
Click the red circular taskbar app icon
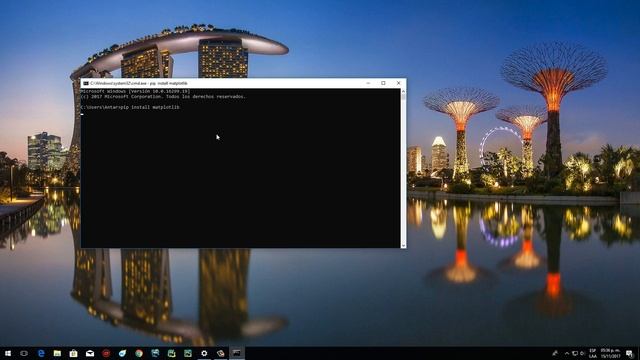[x=106, y=353]
